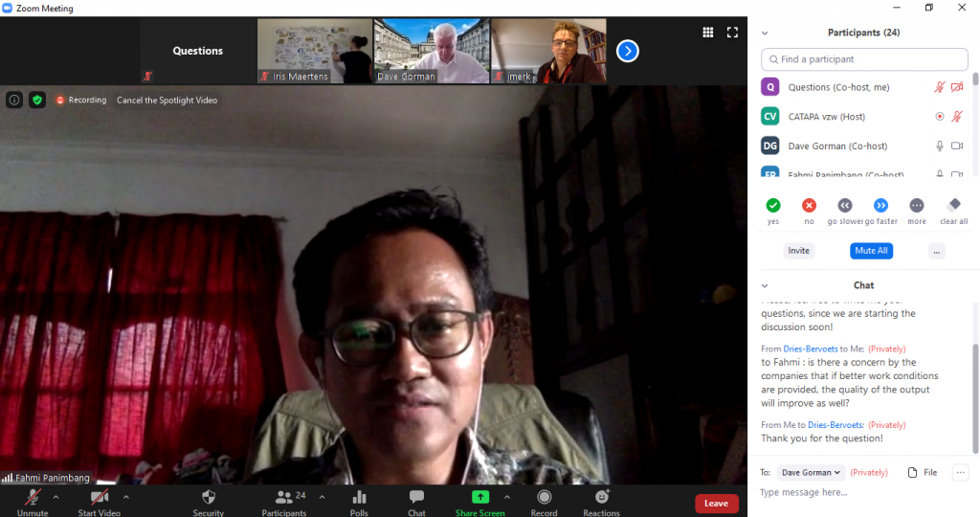The height and width of the screenshot is (517, 980).
Task: Click Fahmi Panimbang name label on video
Action: (53, 478)
